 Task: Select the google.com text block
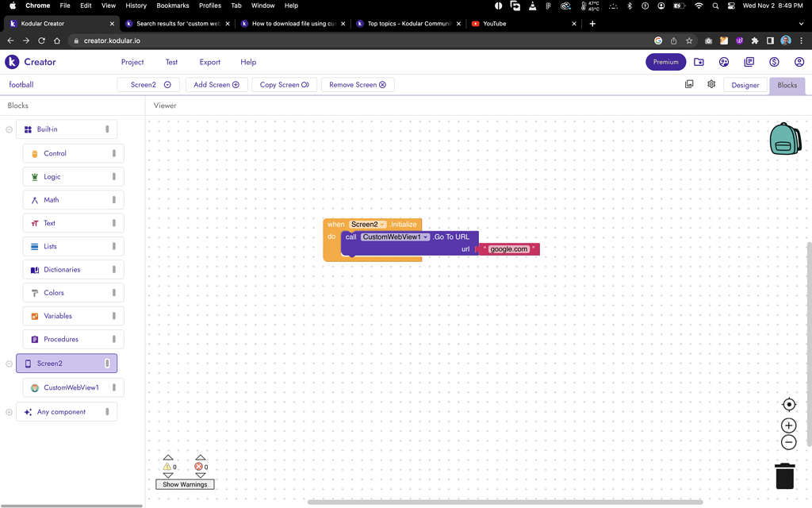tap(507, 248)
